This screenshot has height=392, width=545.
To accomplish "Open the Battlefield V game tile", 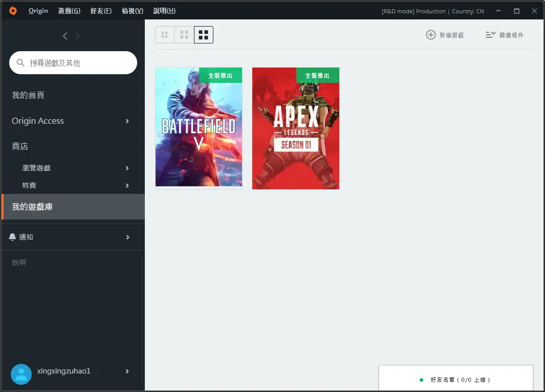I will point(199,128).
